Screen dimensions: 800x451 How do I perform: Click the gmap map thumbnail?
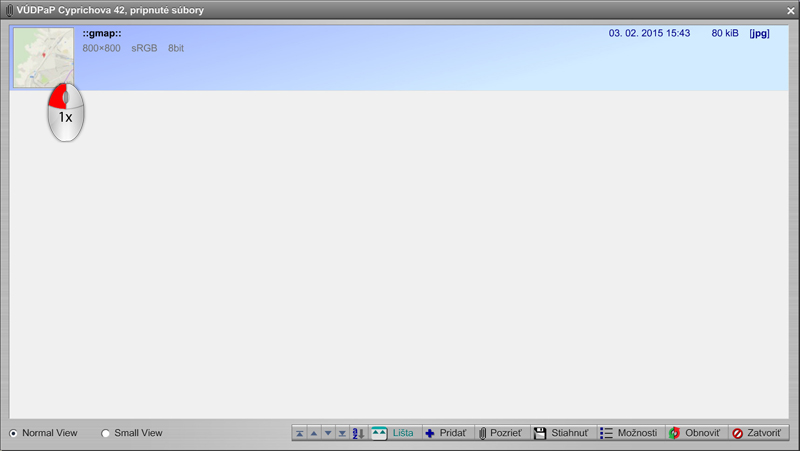point(43,57)
